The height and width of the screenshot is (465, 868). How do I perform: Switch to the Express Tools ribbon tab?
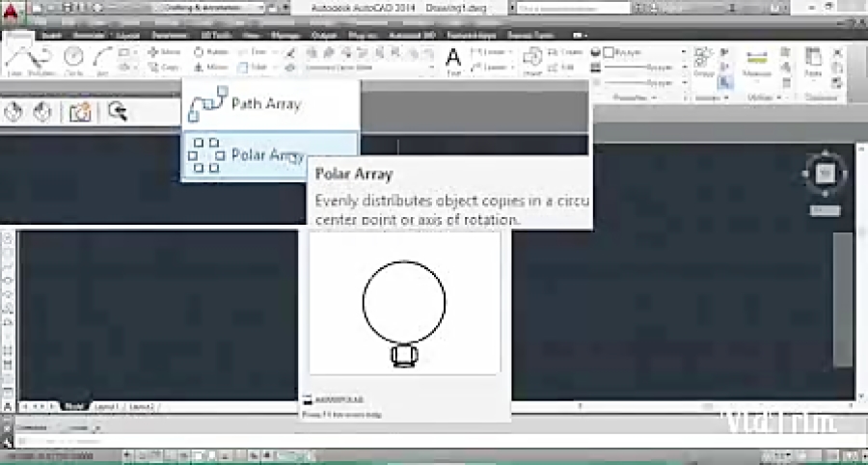tap(529, 35)
